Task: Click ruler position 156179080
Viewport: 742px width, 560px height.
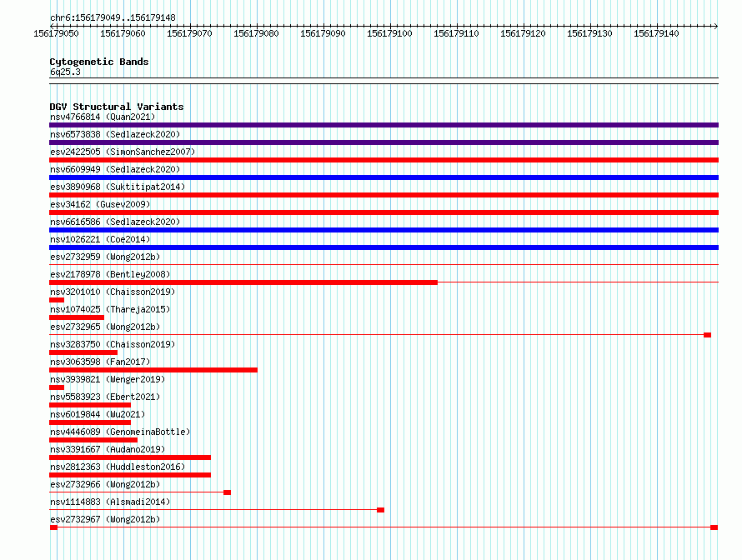Action: [x=256, y=33]
